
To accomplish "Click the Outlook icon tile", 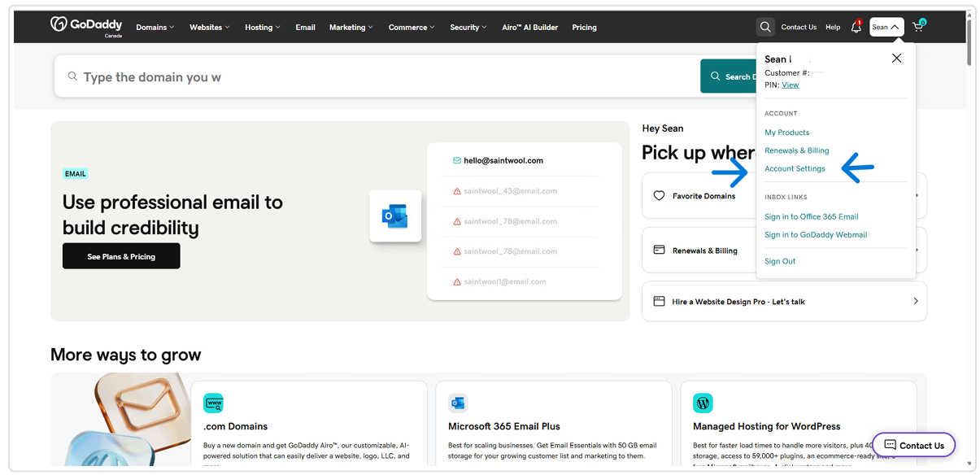I will click(395, 216).
